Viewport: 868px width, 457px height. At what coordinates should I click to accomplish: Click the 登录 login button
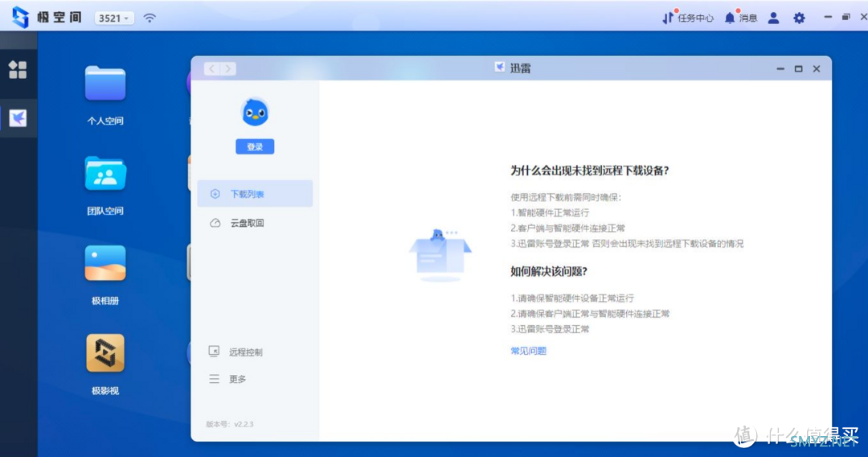256,146
